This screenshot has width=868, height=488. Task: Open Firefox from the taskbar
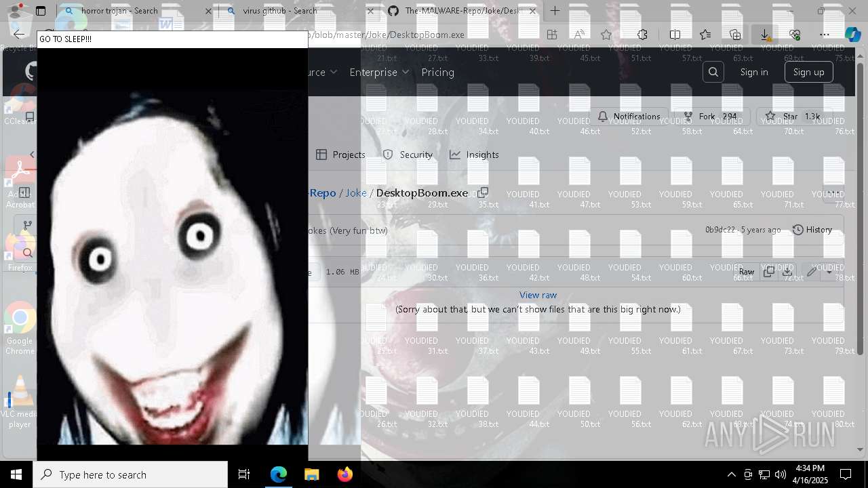(x=345, y=474)
